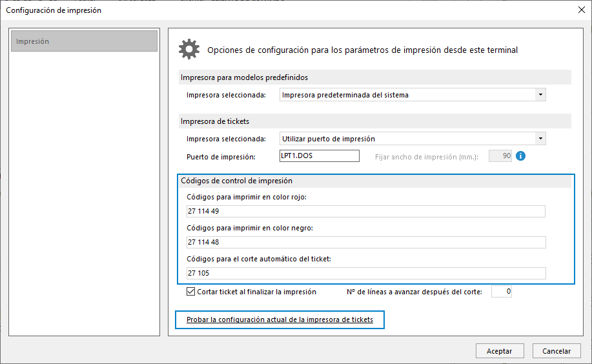Click the print width 90 mm field

pyautogui.click(x=500, y=156)
